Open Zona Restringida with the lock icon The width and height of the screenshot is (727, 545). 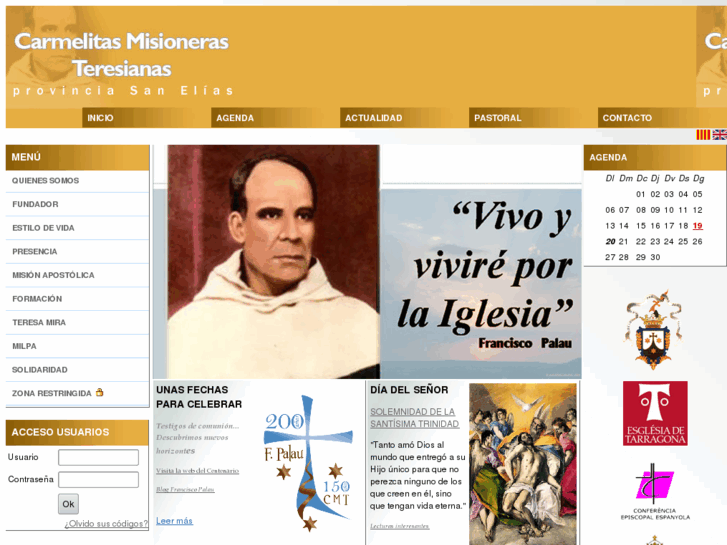(77, 393)
